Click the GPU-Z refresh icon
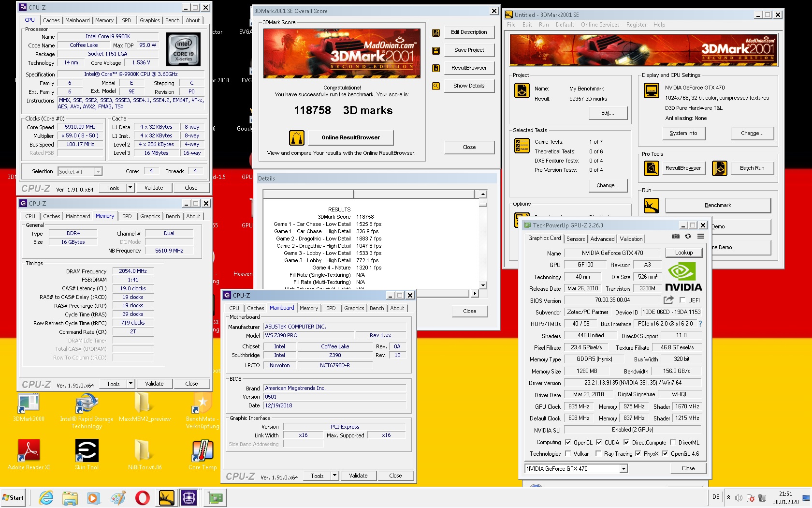 tap(688, 237)
